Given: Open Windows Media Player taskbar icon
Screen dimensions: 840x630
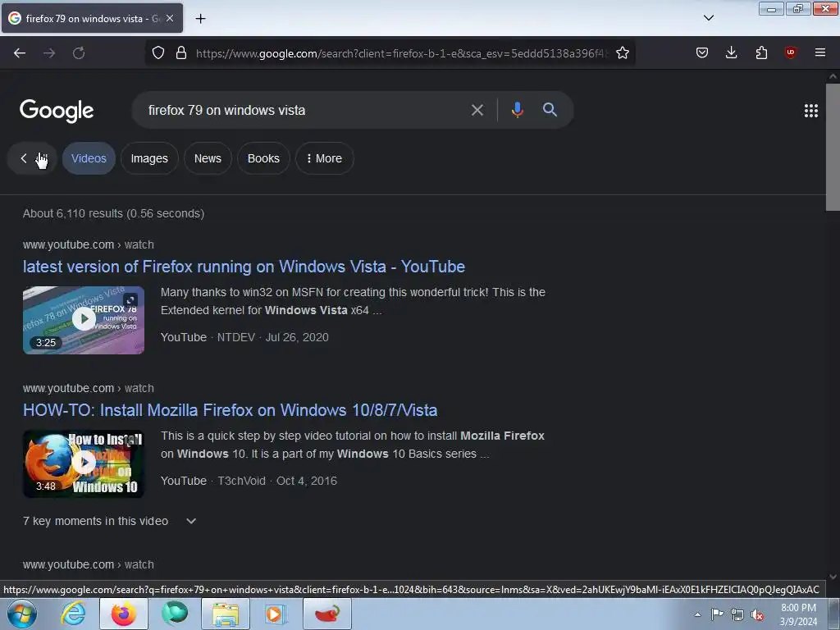Looking at the screenshot, I should pyautogui.click(x=276, y=614).
